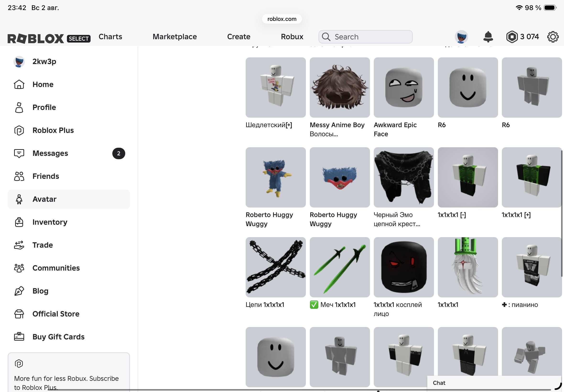Select the Awkward Epic Face item
Screen dimensions: 564x392
click(x=404, y=87)
